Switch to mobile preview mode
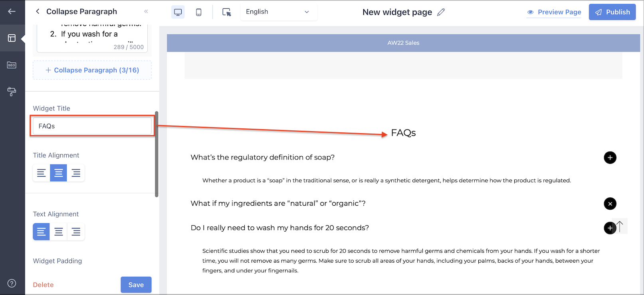This screenshot has height=295, width=644. [x=198, y=12]
